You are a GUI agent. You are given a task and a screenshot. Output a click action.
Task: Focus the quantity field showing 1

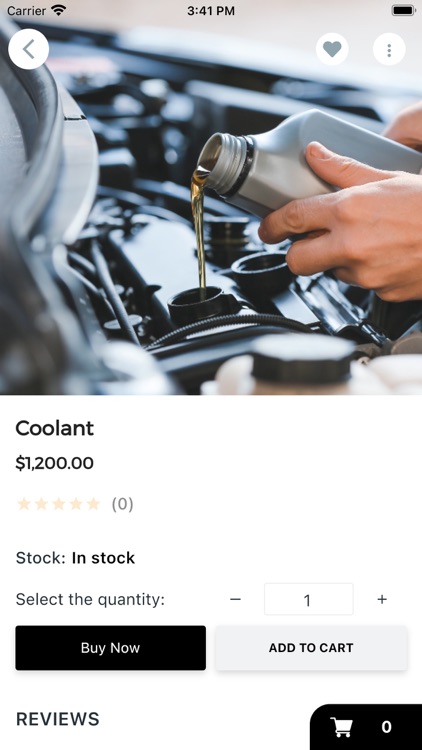[x=309, y=599]
